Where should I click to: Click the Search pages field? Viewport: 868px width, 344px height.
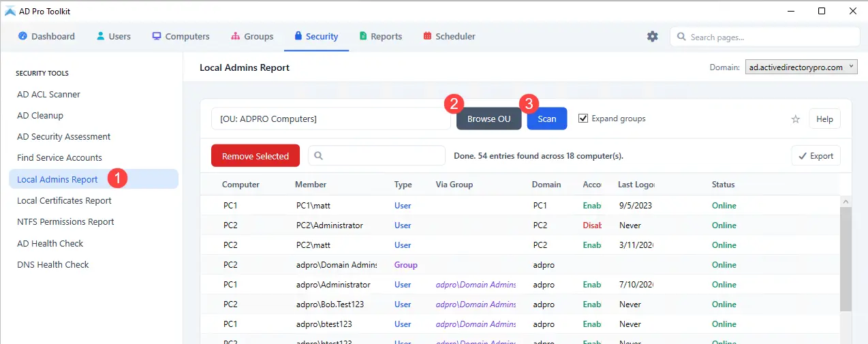pos(765,37)
